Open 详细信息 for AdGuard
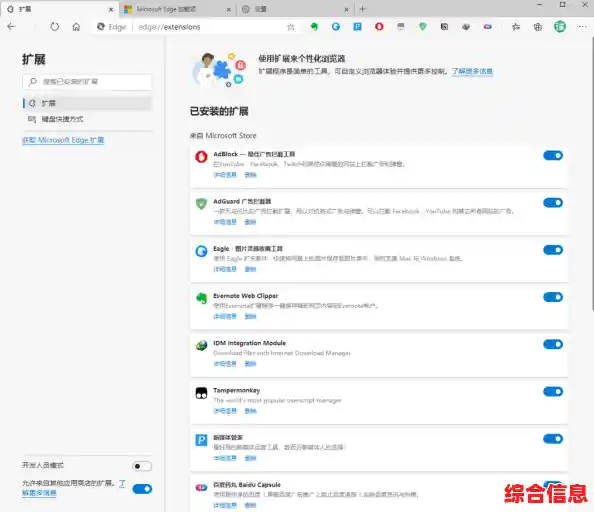 (x=225, y=222)
